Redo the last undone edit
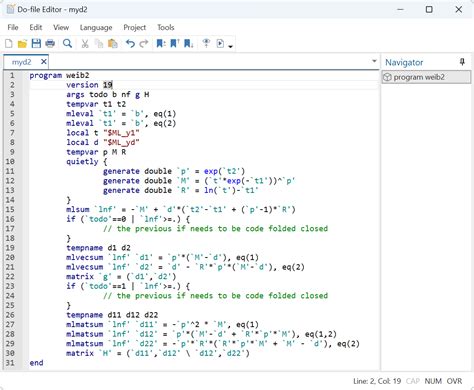This screenshot has height=390, width=474. coord(144,43)
